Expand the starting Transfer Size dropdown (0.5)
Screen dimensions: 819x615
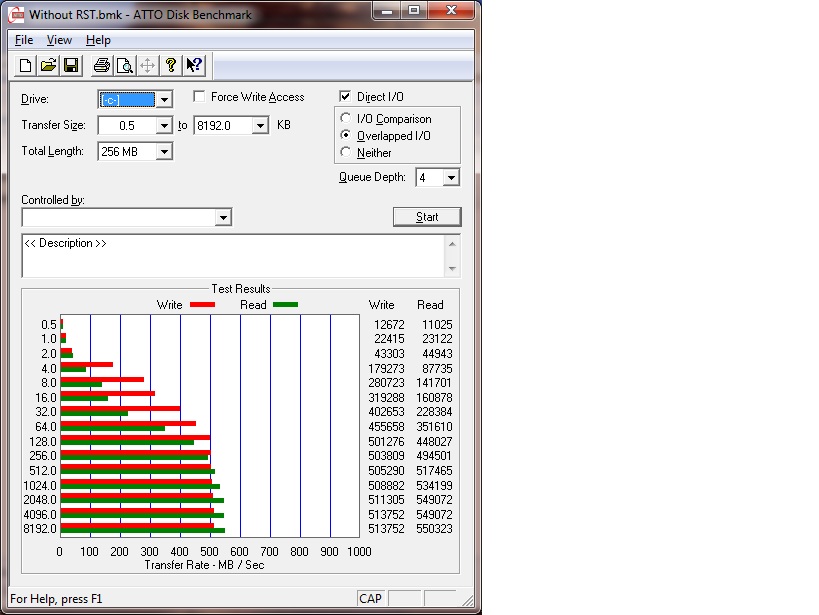[x=164, y=125]
